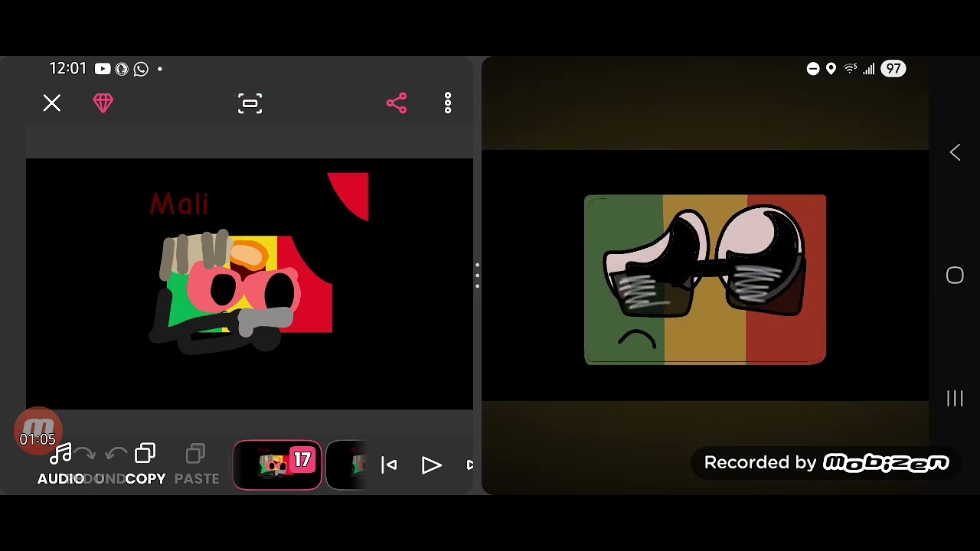Tap the flag character drawing on canvas
The width and height of the screenshot is (980, 551).
point(240,292)
